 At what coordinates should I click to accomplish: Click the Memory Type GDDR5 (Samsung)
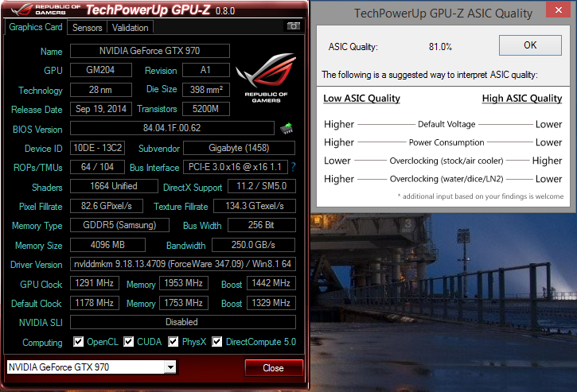coord(119,225)
